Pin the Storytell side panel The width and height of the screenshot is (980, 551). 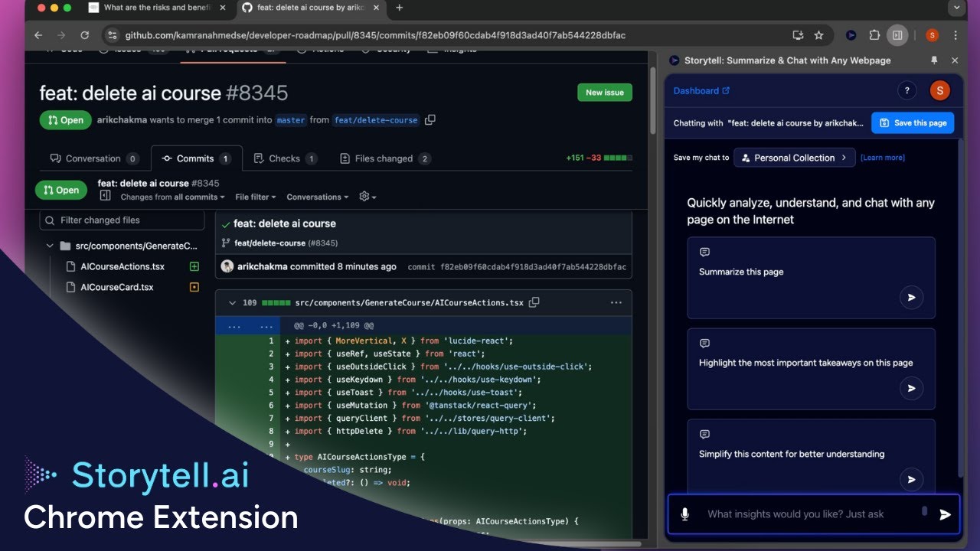[933, 60]
